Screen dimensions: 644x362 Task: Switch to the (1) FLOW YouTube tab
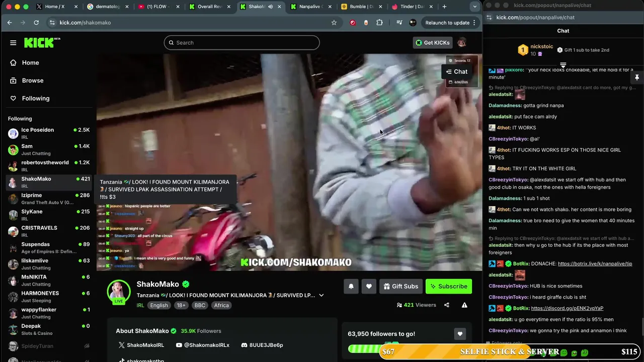(x=158, y=7)
